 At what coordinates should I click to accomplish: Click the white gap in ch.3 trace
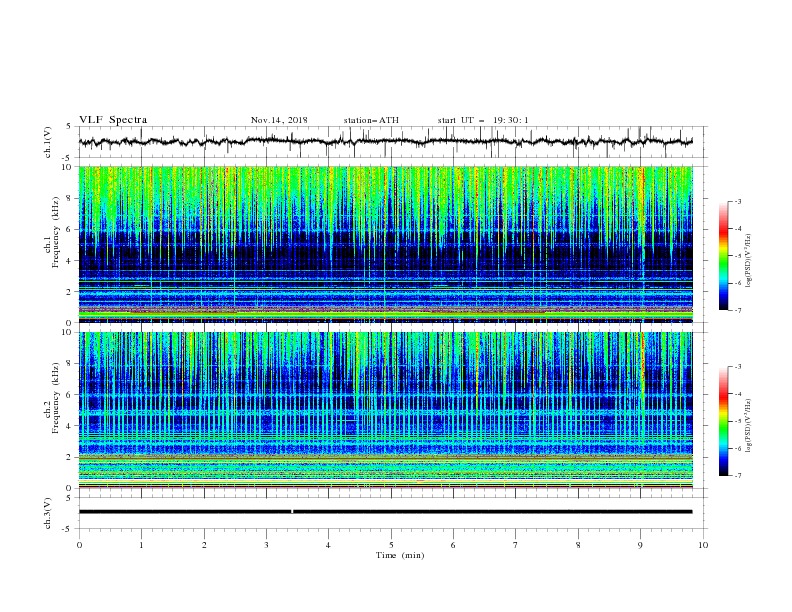292,512
